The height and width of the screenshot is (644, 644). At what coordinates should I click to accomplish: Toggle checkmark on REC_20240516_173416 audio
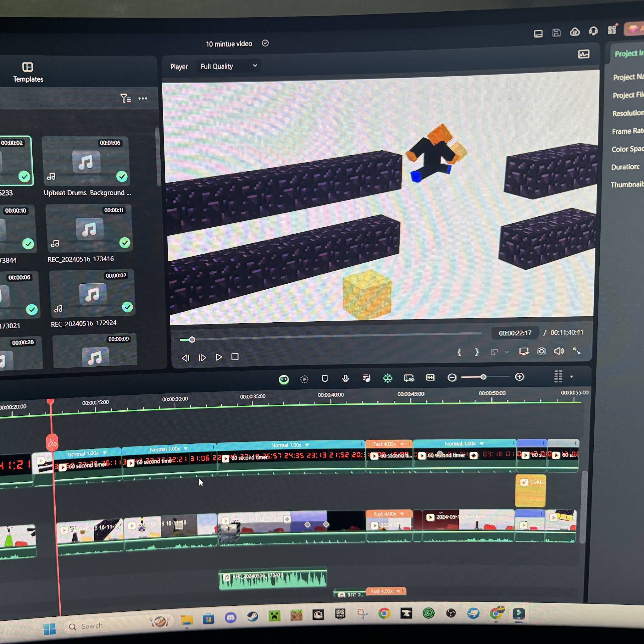pos(125,243)
